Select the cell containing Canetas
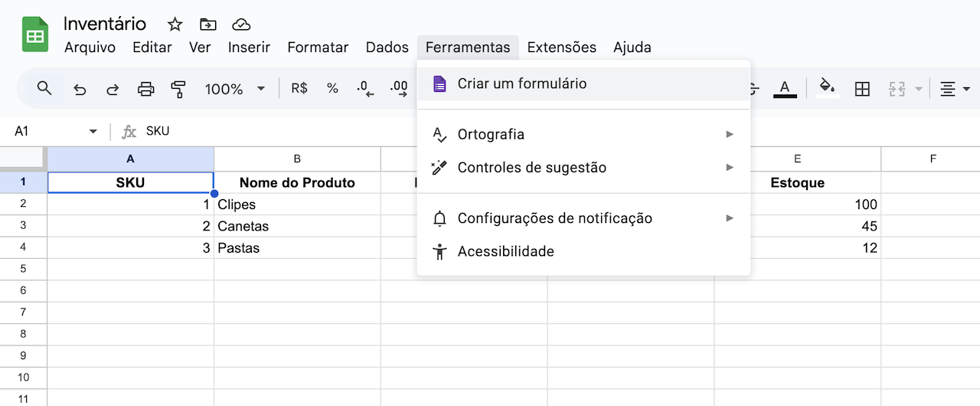Image resolution: width=980 pixels, height=406 pixels. (x=297, y=227)
